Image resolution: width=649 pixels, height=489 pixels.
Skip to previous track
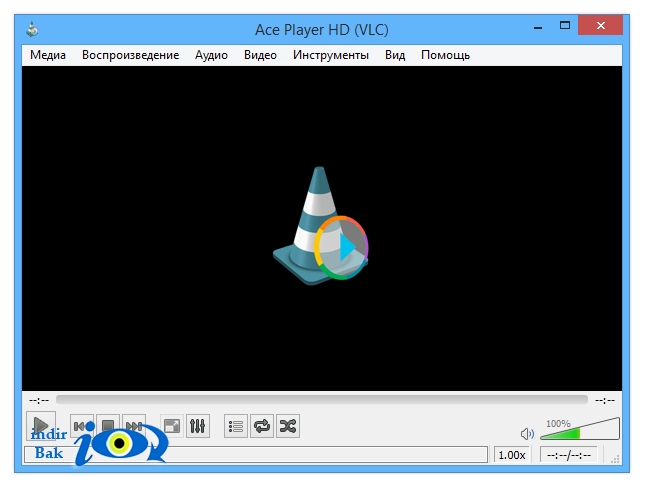click(82, 426)
